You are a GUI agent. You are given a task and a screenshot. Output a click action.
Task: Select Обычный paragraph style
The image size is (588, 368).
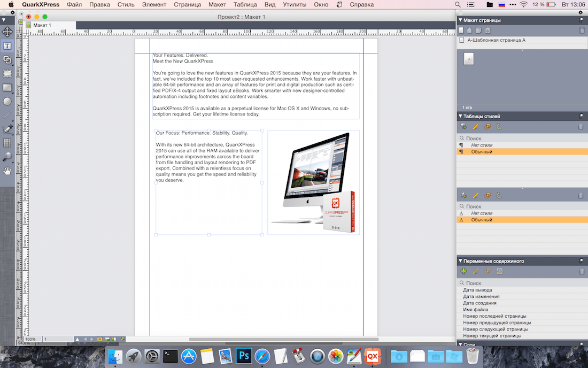coord(522,151)
